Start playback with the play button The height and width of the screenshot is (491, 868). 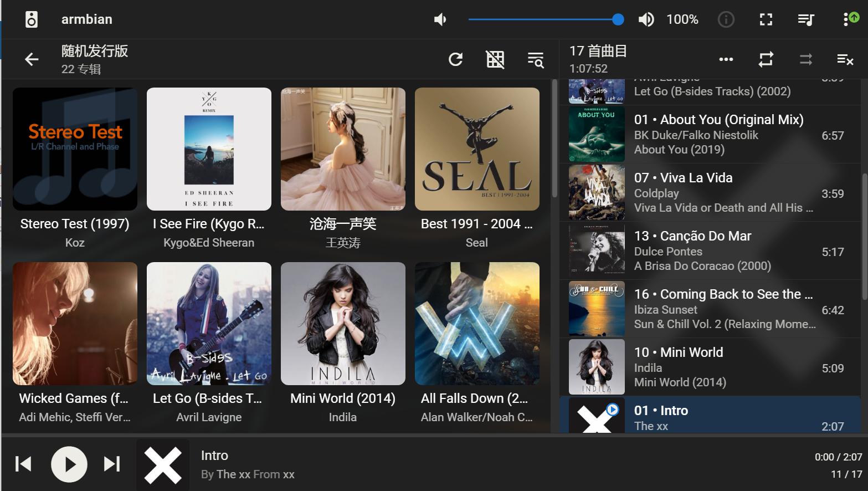(69, 464)
